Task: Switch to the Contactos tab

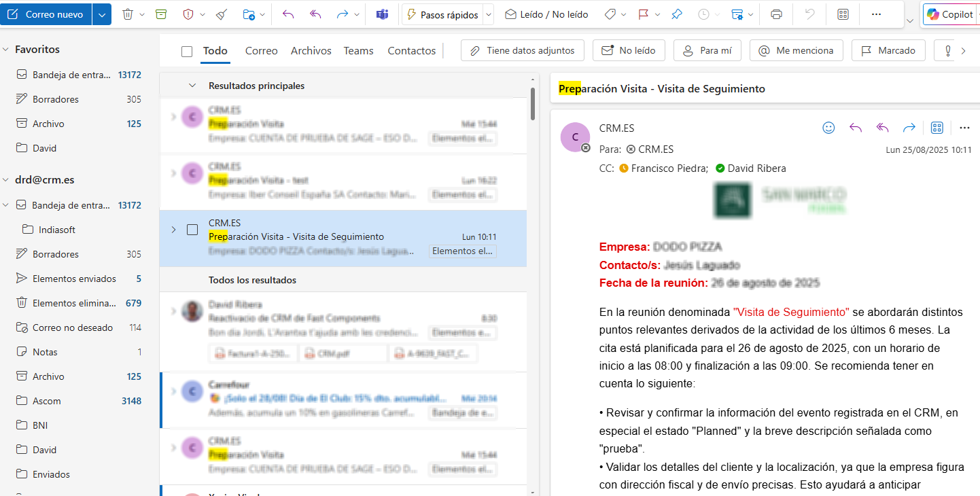Action: (x=412, y=51)
